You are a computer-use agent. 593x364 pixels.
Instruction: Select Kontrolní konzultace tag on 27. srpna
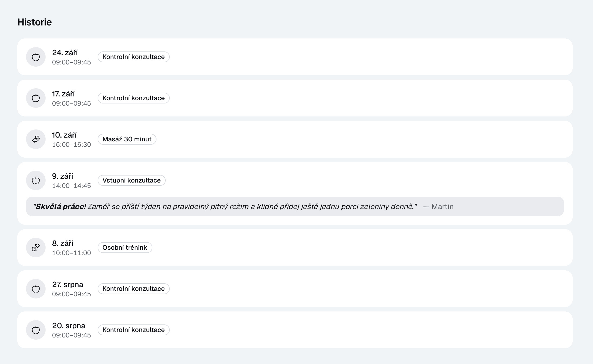tap(134, 289)
